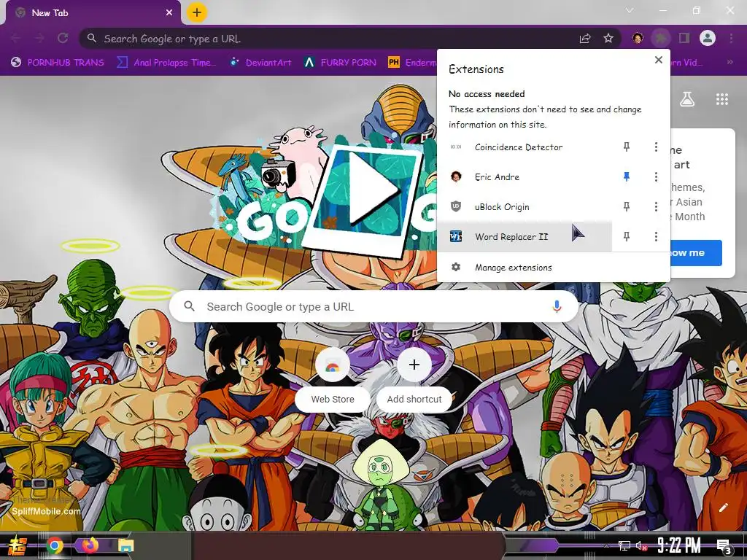Image resolution: width=747 pixels, height=560 pixels.
Task: Open the Chrome three-dot menu
Action: pyautogui.click(x=731, y=38)
